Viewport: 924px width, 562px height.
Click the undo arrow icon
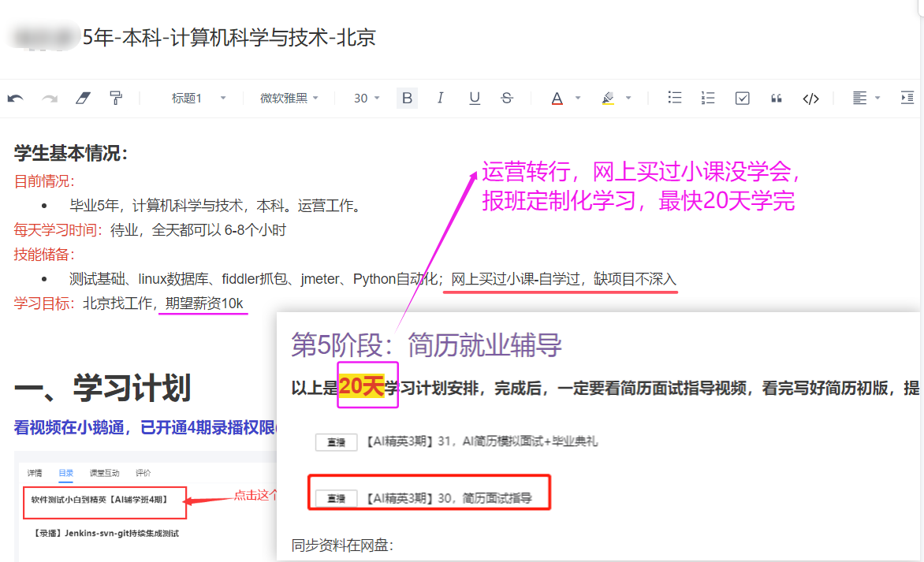[x=15, y=99]
